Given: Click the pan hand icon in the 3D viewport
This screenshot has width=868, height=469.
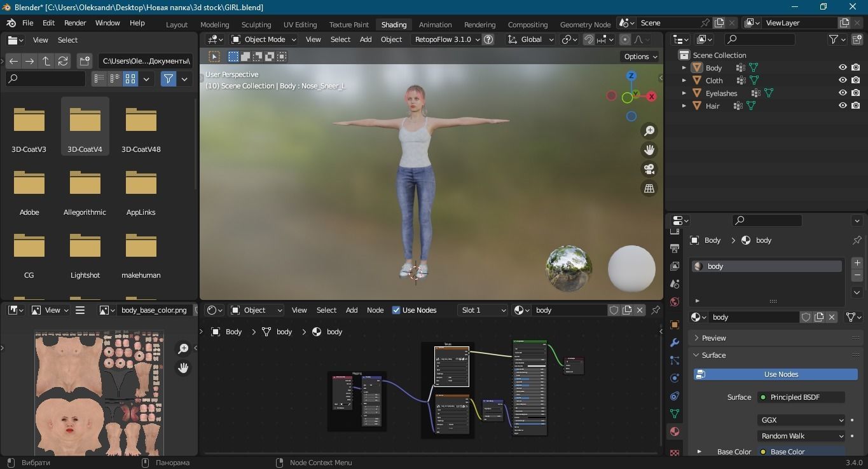Looking at the screenshot, I should [649, 150].
